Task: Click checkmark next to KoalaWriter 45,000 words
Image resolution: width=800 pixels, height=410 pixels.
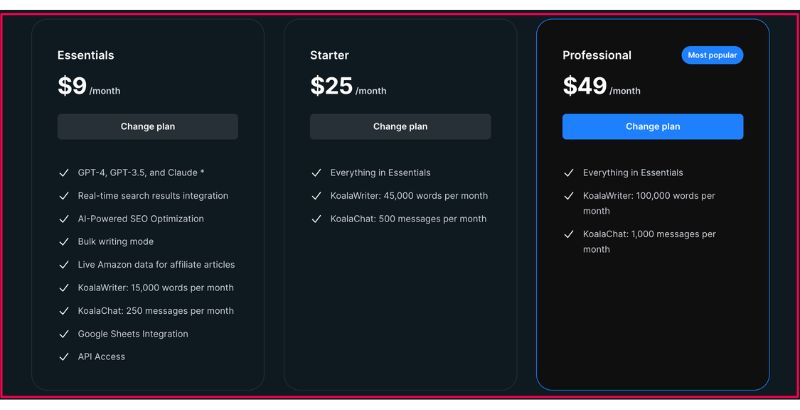Action: point(317,196)
